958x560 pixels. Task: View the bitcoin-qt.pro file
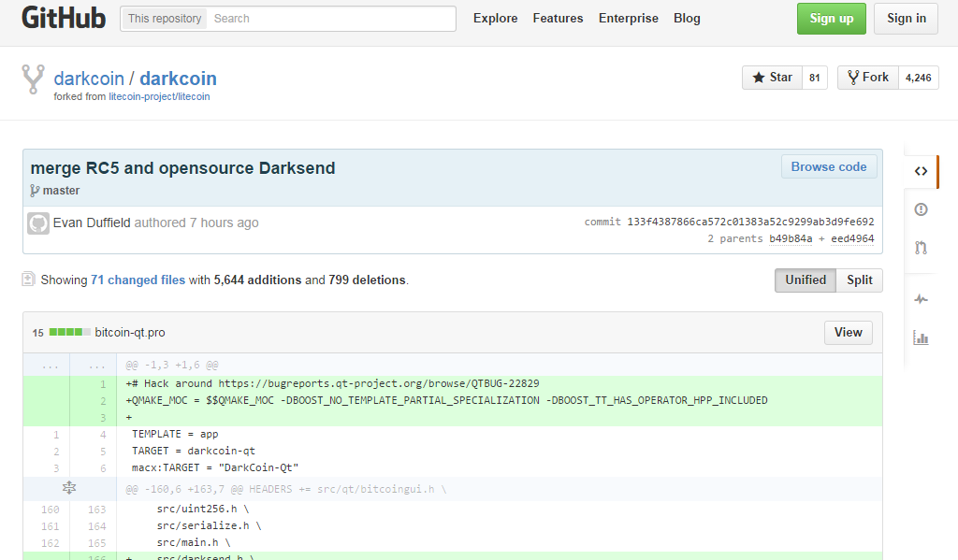848,333
